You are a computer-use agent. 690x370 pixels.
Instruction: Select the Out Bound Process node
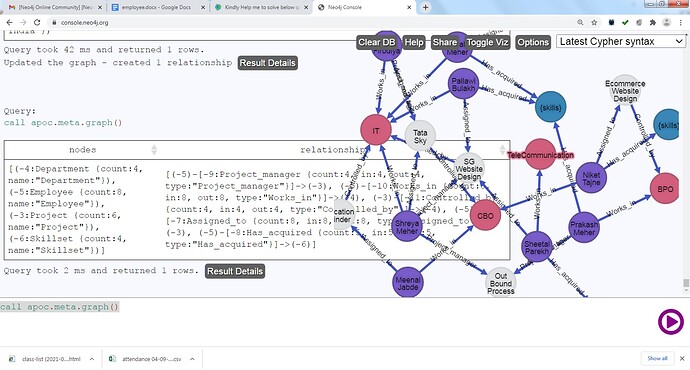501,283
